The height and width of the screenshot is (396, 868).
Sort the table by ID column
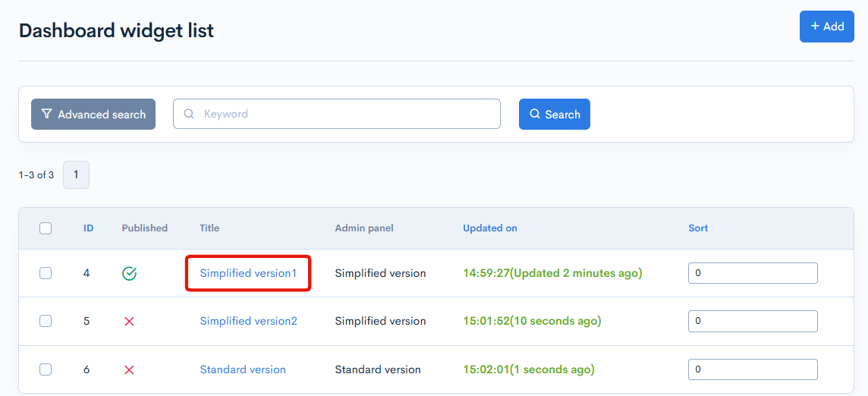pos(89,228)
